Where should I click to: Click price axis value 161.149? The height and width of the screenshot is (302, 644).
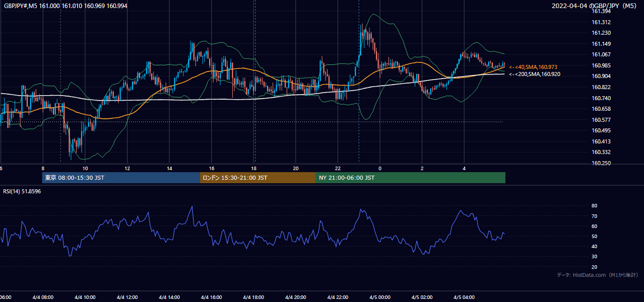(601, 44)
